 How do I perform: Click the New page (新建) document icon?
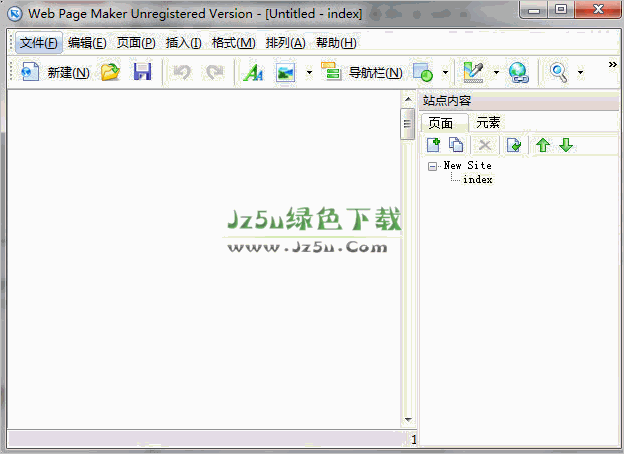29,72
